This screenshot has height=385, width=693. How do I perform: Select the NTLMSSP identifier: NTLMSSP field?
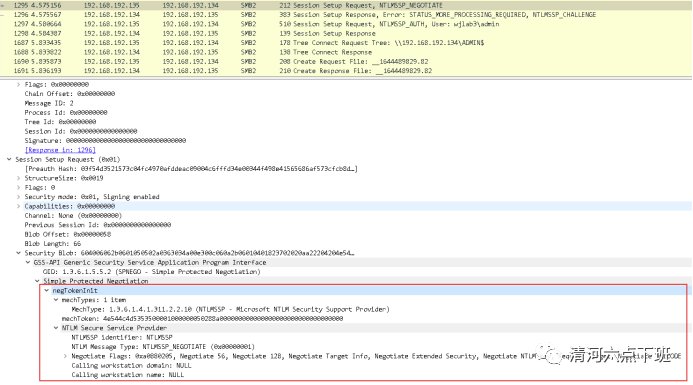[122, 337]
